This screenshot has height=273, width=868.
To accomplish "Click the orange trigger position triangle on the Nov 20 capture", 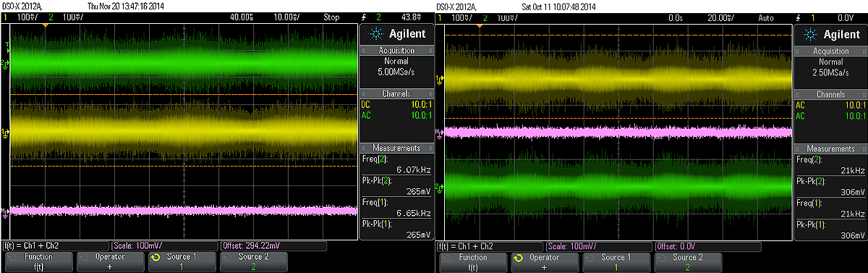I will point(45,25).
